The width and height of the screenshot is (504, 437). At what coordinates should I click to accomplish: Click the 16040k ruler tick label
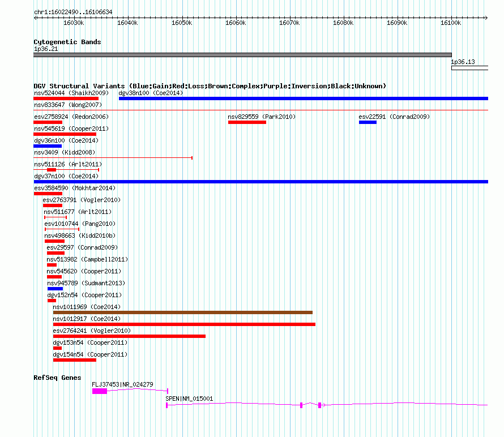click(127, 23)
